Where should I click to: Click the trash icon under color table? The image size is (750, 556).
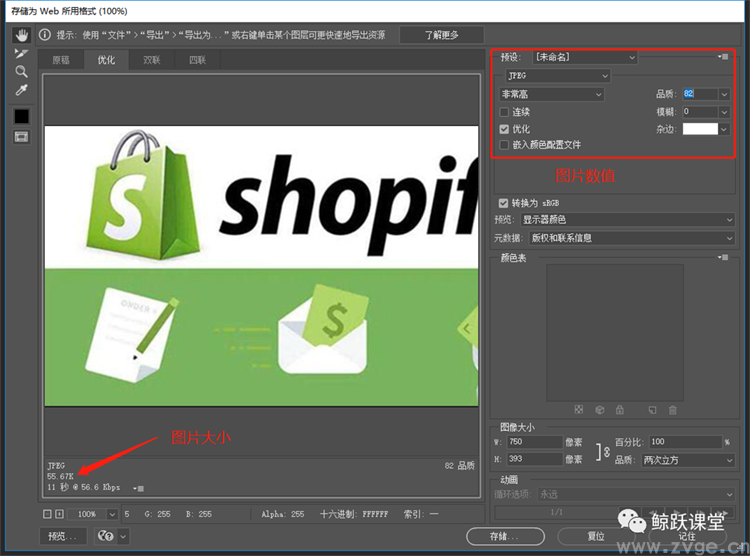click(672, 410)
